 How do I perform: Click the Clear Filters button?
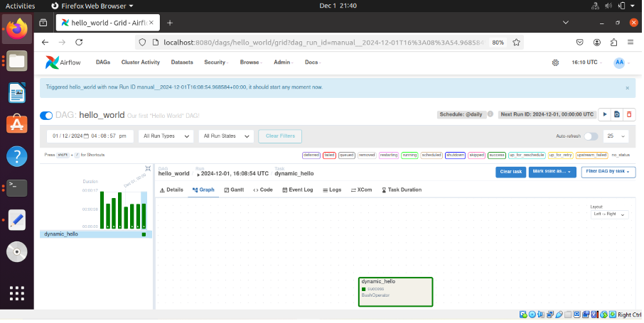pyautogui.click(x=280, y=136)
